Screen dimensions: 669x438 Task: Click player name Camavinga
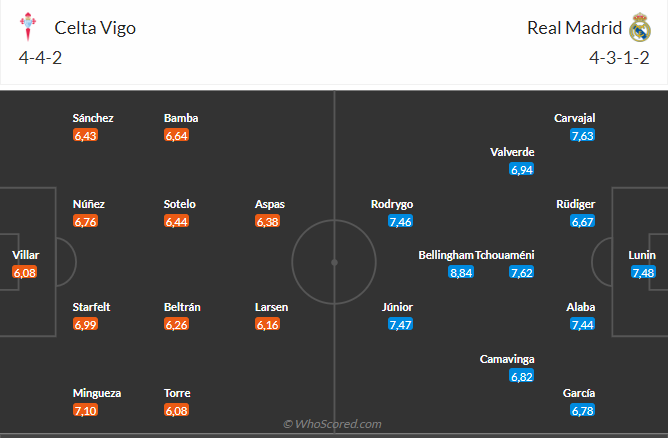[506, 358]
